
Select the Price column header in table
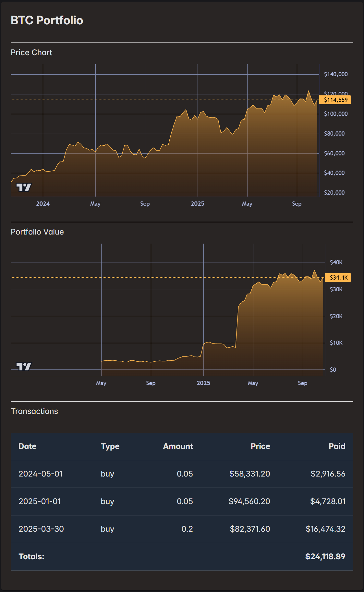260,446
